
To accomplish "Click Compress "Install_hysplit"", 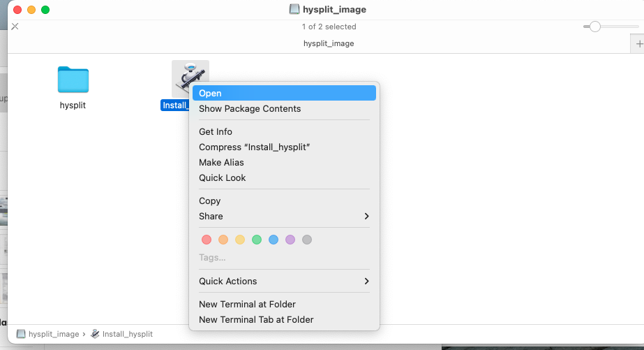I will pyautogui.click(x=284, y=147).
